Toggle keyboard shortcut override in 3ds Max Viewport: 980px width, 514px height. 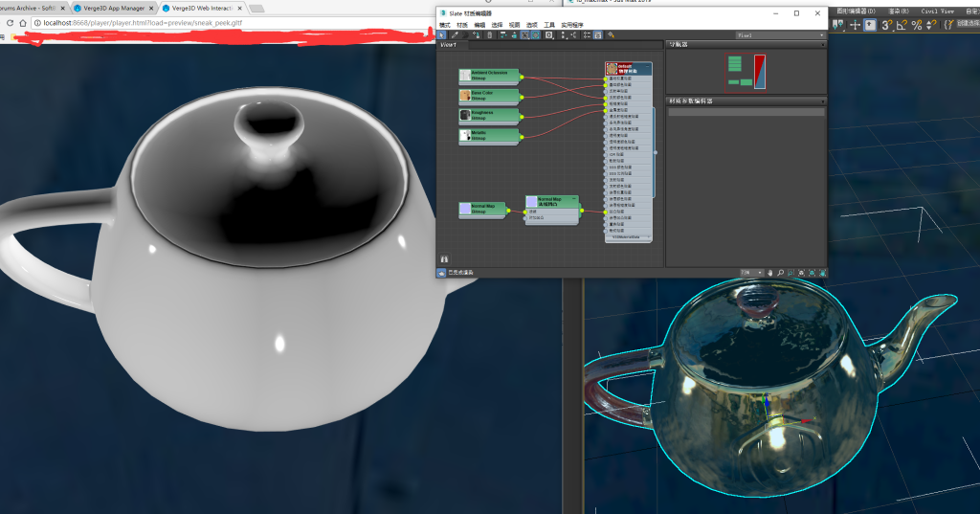pyautogui.click(x=870, y=24)
